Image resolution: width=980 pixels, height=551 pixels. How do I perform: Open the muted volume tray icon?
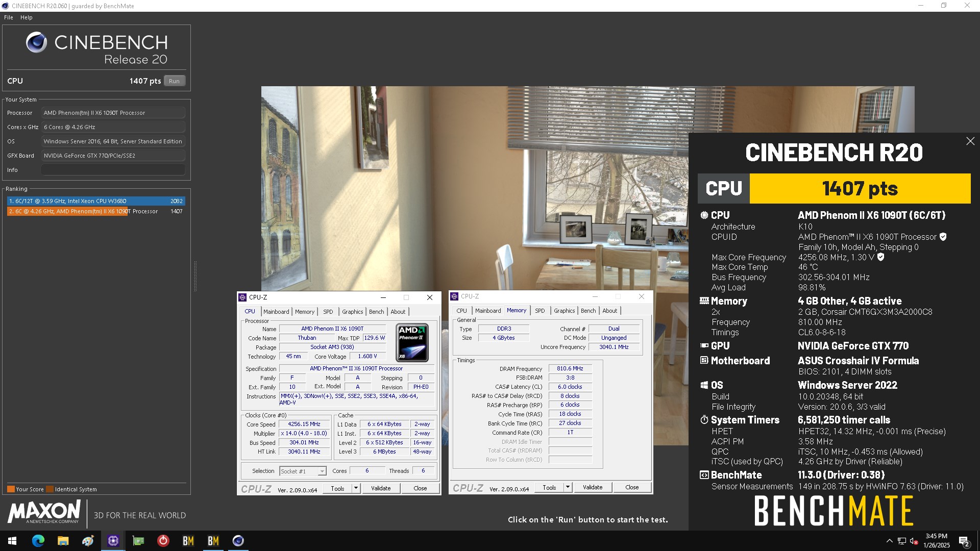pyautogui.click(x=914, y=541)
